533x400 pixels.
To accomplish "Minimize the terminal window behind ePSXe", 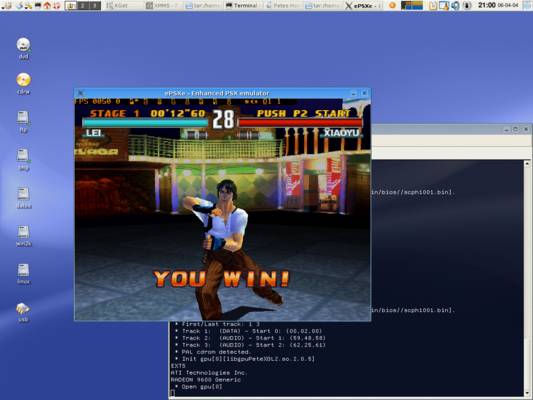I will click(x=506, y=129).
